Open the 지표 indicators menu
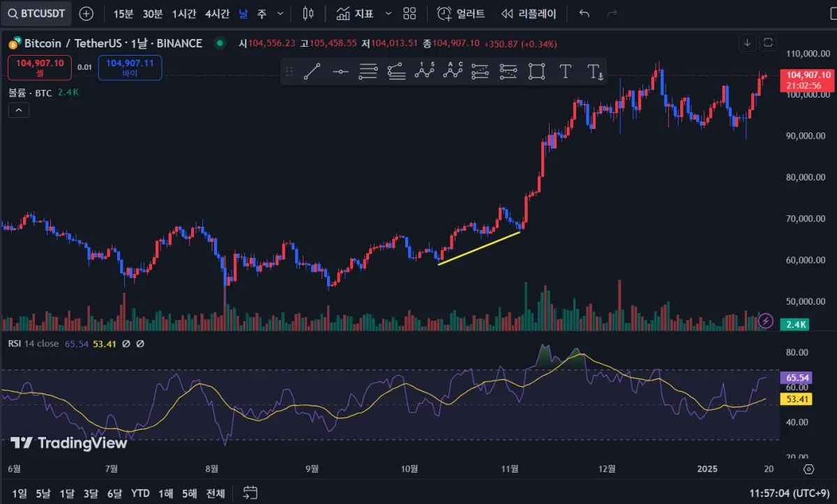This screenshot has width=837, height=504. click(x=355, y=13)
